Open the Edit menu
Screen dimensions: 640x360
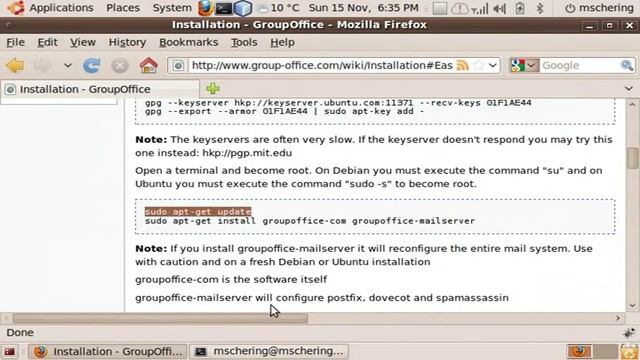47,42
